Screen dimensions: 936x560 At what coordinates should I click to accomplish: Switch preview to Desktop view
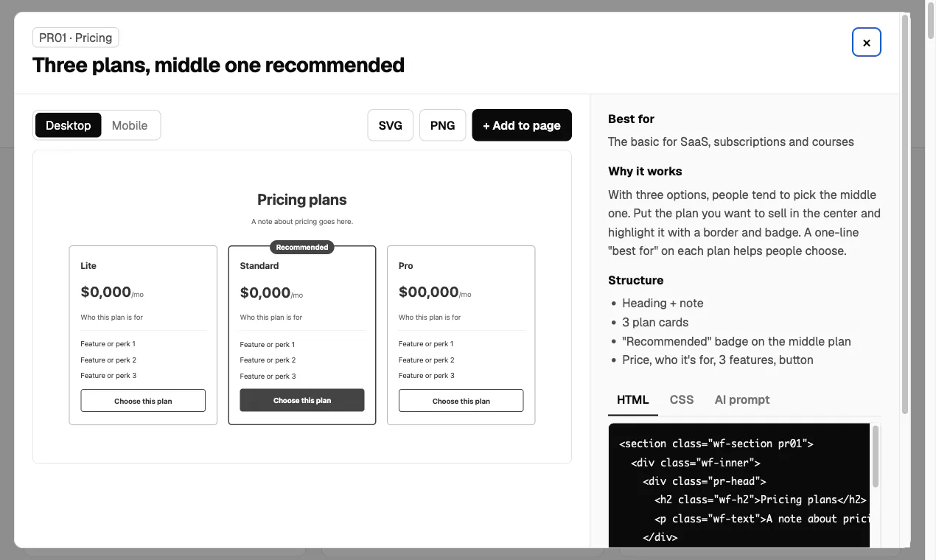pos(68,125)
